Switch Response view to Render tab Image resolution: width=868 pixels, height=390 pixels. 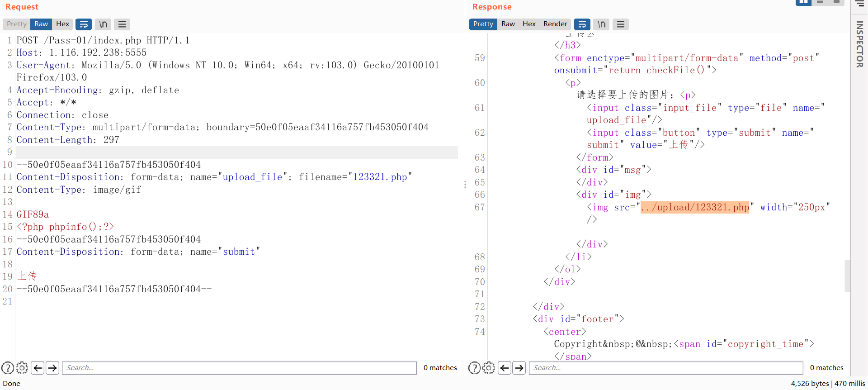click(x=555, y=24)
